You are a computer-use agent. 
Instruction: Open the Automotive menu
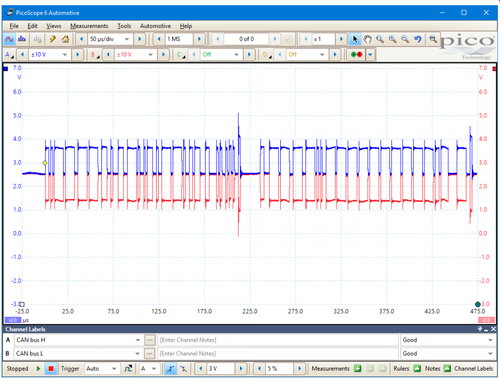pyautogui.click(x=155, y=26)
